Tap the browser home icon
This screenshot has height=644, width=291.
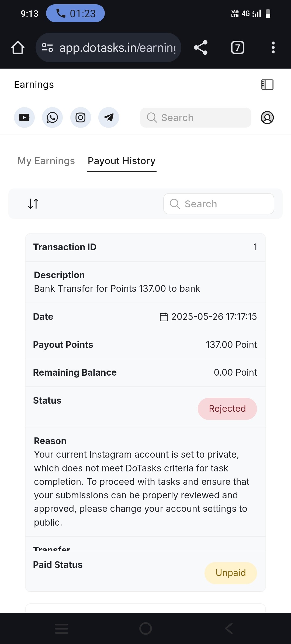click(x=18, y=48)
